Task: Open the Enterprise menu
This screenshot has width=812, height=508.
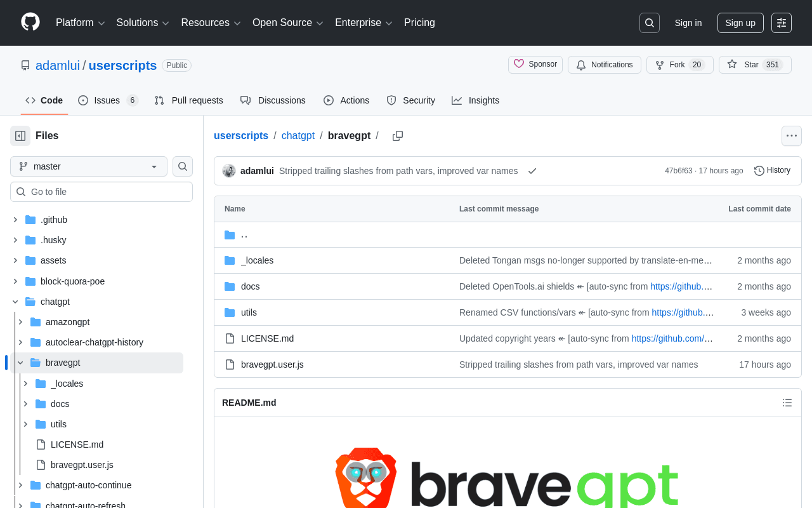Action: 363,23
